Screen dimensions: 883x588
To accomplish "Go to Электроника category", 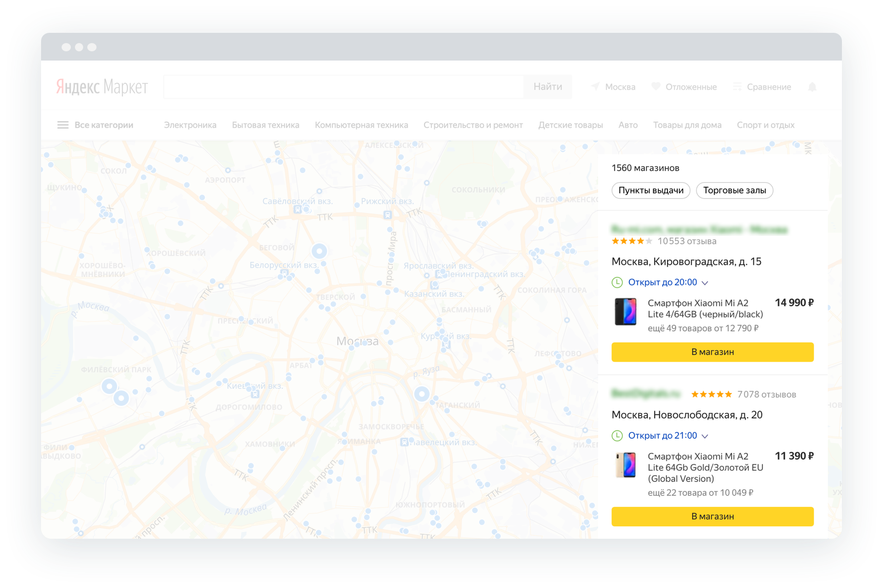I will (x=190, y=125).
